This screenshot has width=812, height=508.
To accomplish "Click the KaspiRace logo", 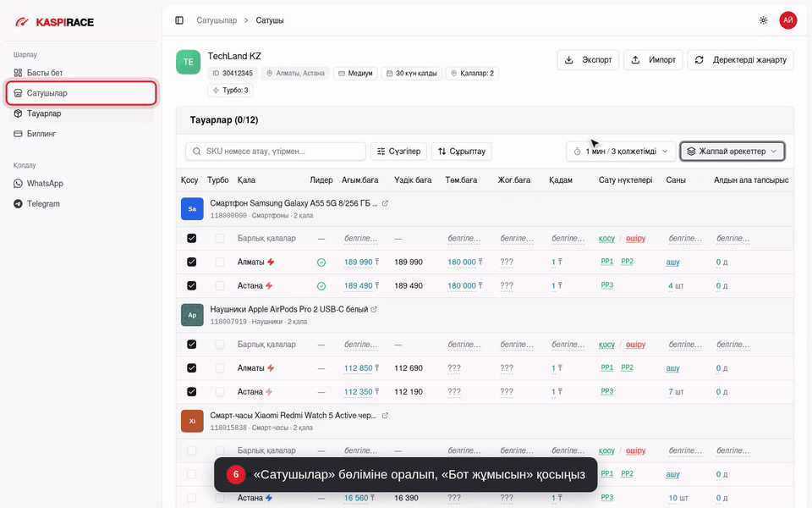I will click(54, 22).
